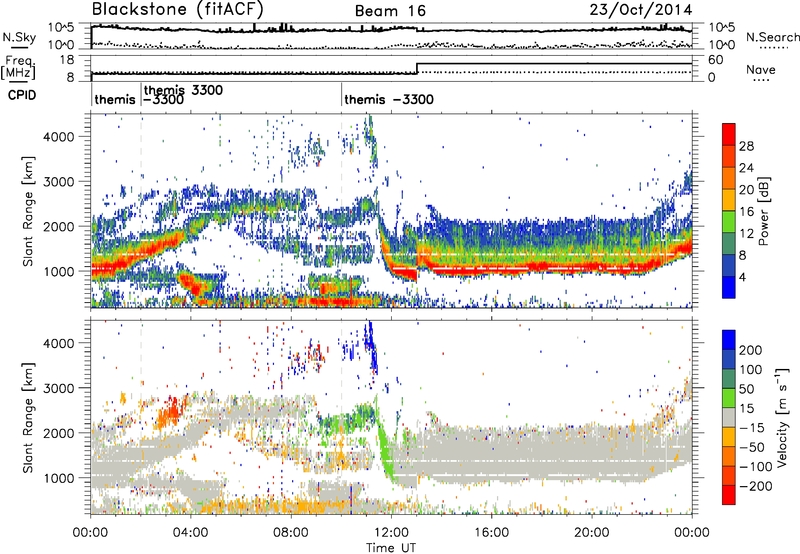Click the 20 label on power colorbar
The width and height of the screenshot is (800, 554).
[746, 190]
